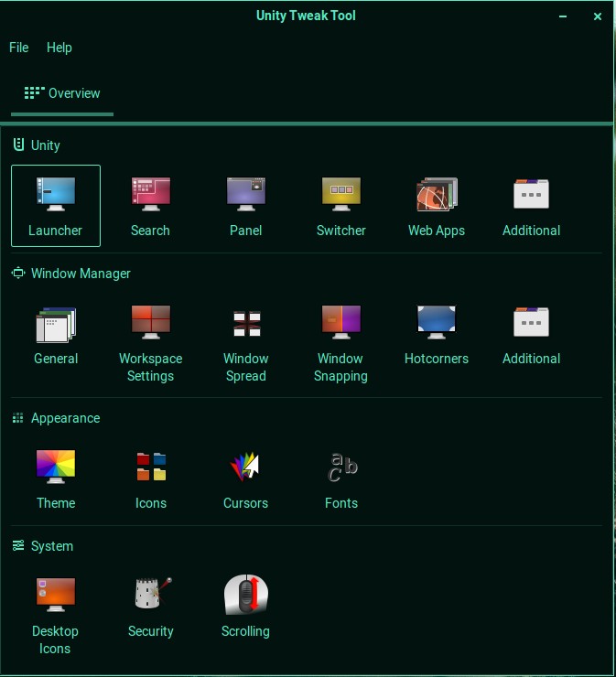Viewport: 616px width, 677px height.
Task: Open Window Snapping settings
Action: (340, 340)
